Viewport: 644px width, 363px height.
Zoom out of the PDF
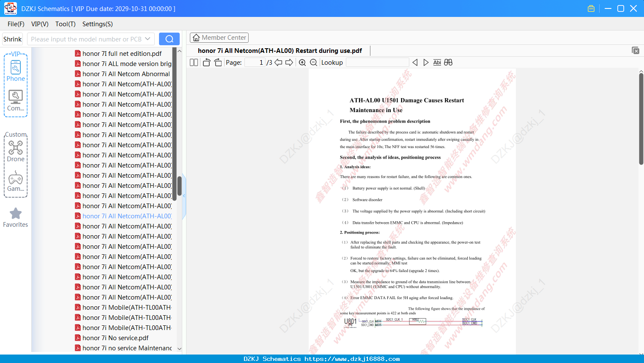[313, 63]
